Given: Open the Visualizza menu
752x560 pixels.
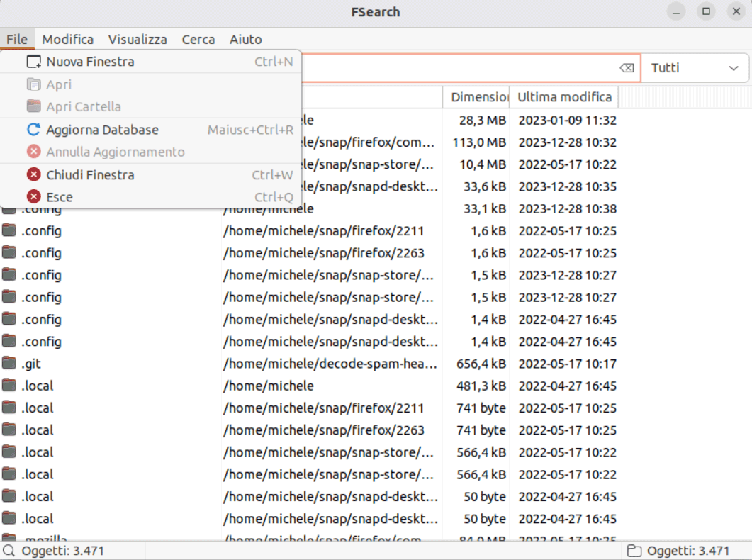Looking at the screenshot, I should click(138, 40).
